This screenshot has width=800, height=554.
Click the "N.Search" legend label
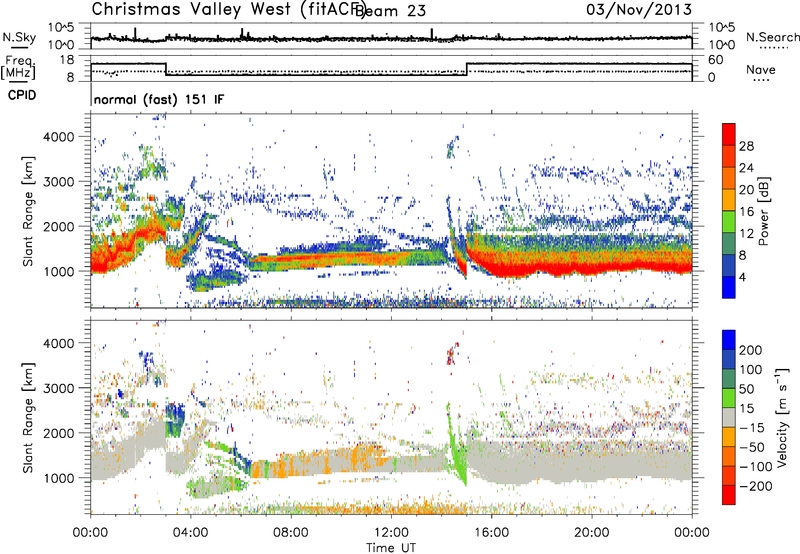coord(772,37)
